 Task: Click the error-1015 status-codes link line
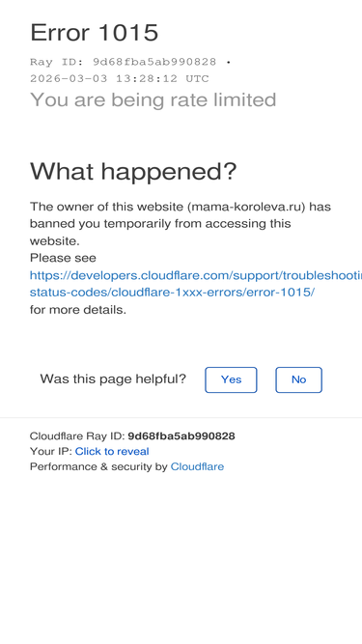pos(173,293)
